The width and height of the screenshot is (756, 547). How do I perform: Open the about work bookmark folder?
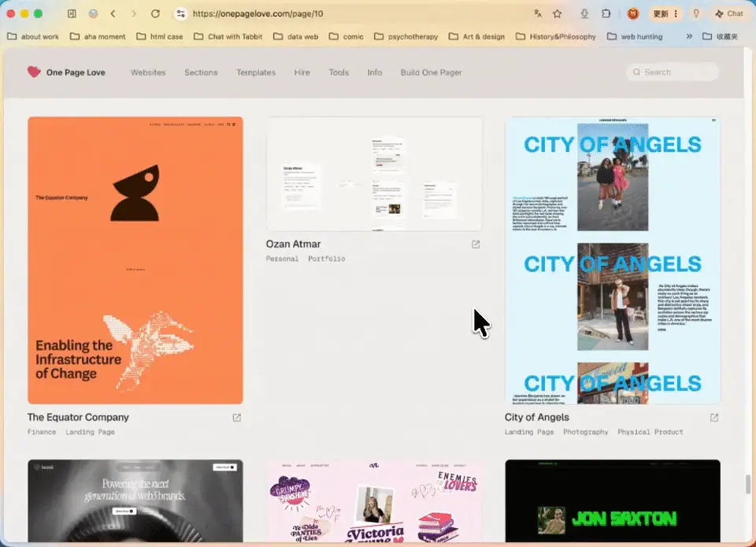[x=33, y=36]
